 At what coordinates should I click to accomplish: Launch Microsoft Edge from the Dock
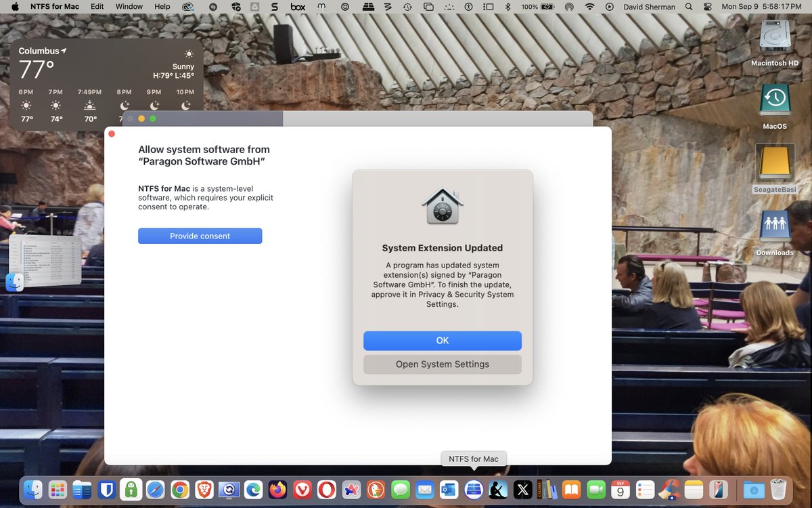click(253, 489)
